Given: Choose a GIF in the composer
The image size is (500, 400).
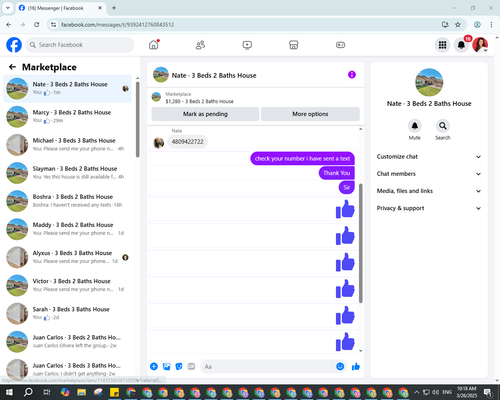Looking at the screenshot, I should (x=191, y=367).
